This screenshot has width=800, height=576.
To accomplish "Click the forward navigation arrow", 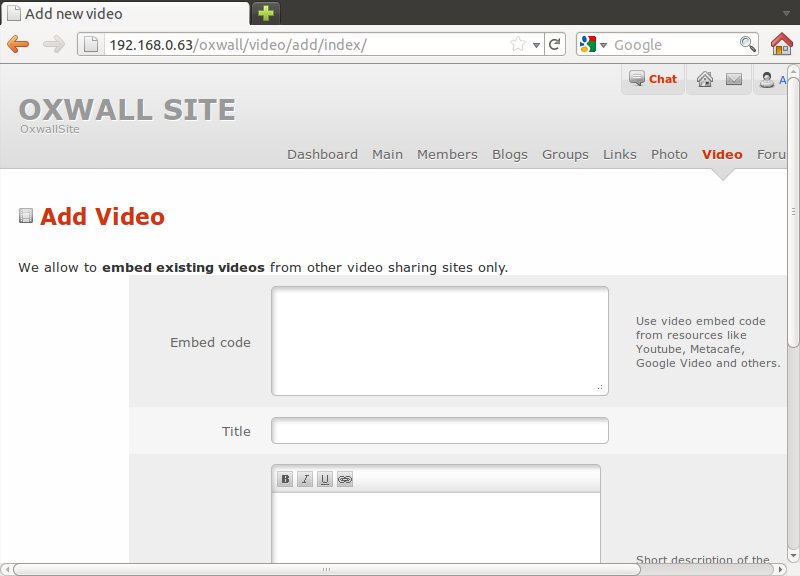I will click(x=54, y=44).
